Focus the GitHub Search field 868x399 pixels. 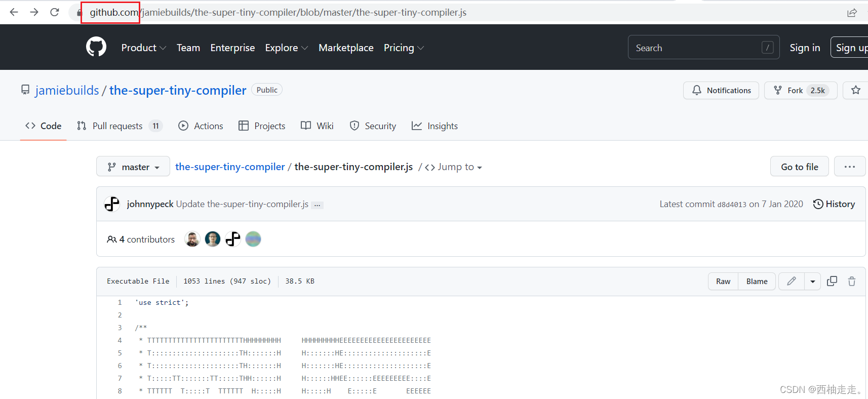(x=703, y=48)
